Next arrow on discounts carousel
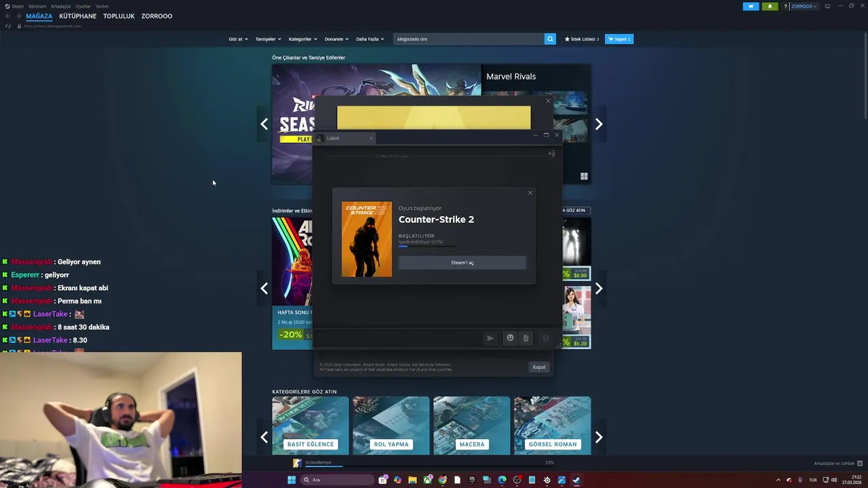 click(599, 289)
